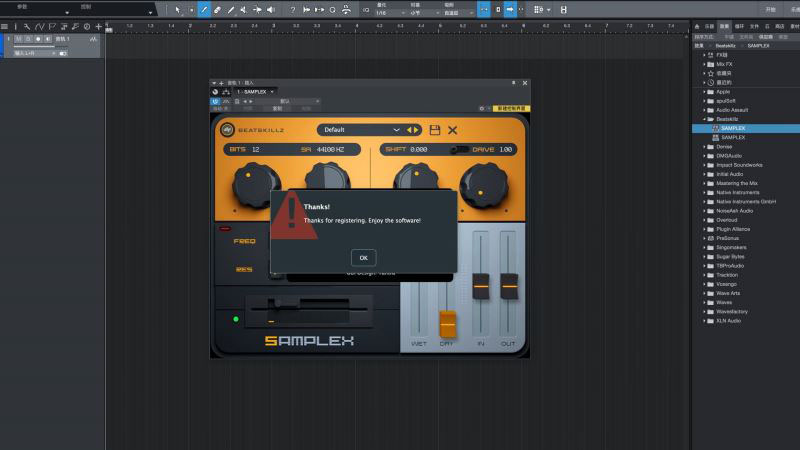This screenshot has height=450, width=800.
Task: Click the IN fader handle
Action: coord(481,286)
